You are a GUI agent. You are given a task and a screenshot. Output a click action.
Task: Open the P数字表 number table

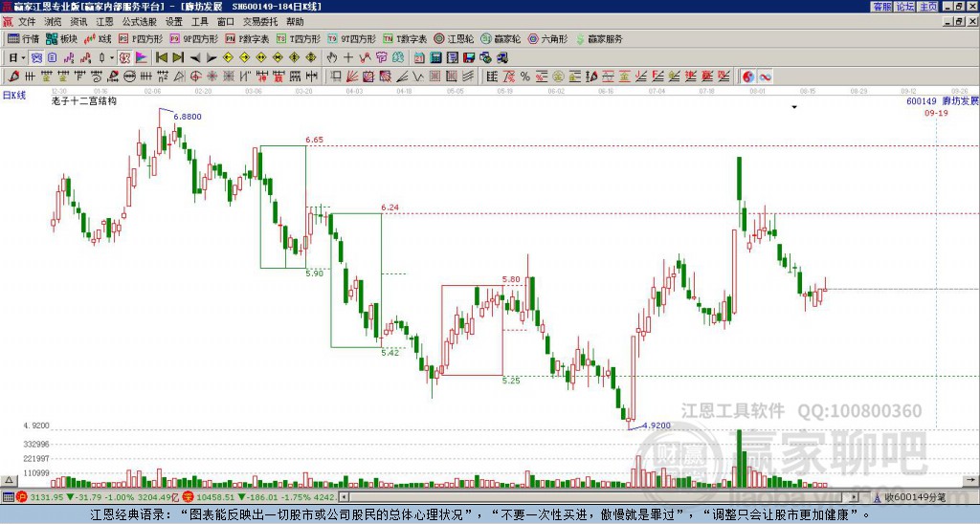point(247,38)
